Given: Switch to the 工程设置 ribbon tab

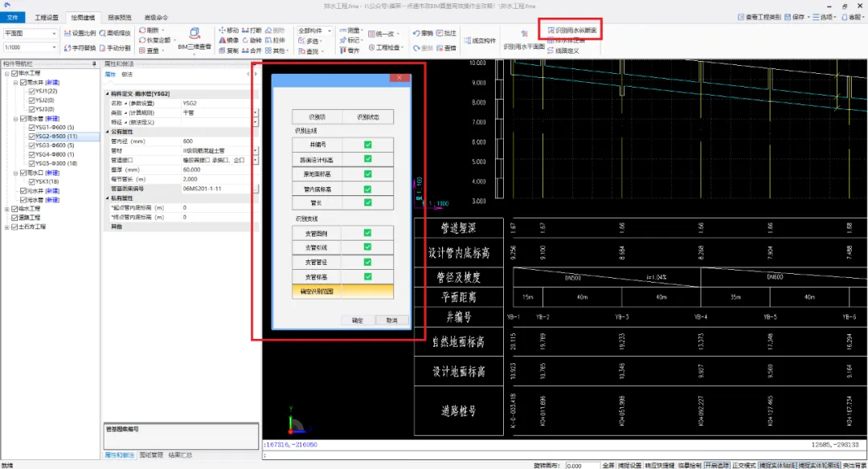Looking at the screenshot, I should (x=47, y=18).
